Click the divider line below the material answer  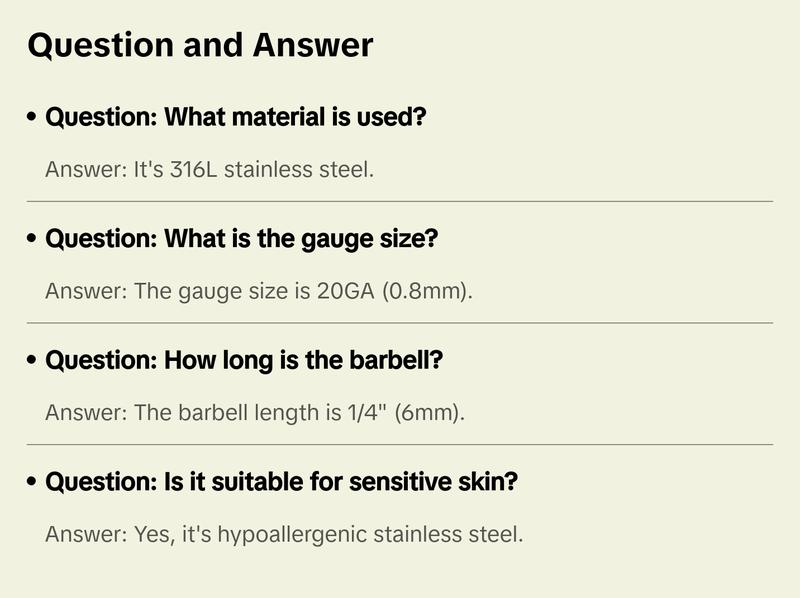[x=400, y=201]
